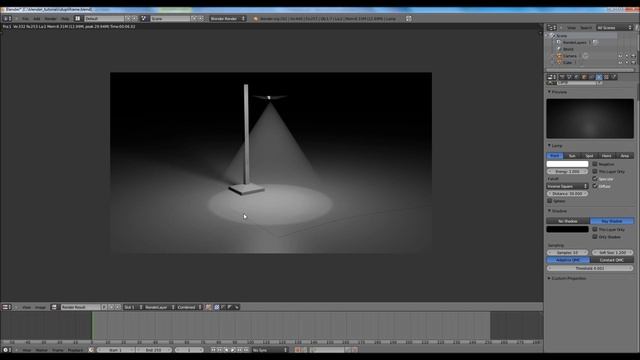Viewport: 640px width, 360px height.
Task: Enable the Sphere checkbox
Action: pyautogui.click(x=549, y=200)
